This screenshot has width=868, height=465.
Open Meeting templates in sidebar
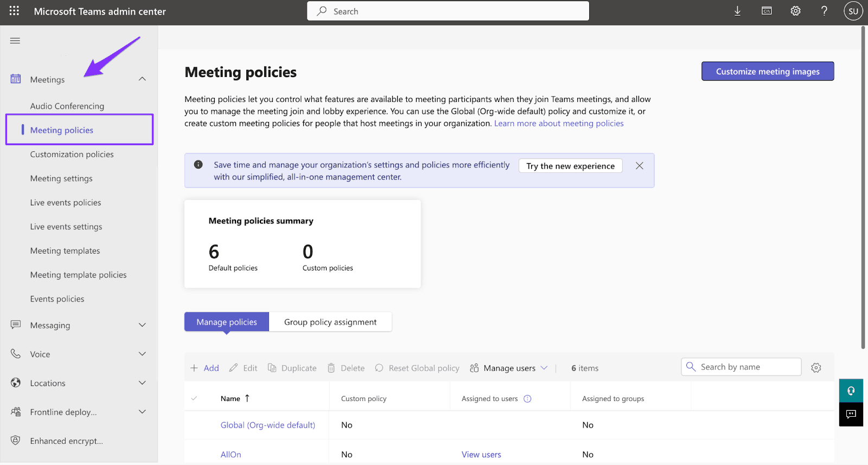click(x=65, y=251)
